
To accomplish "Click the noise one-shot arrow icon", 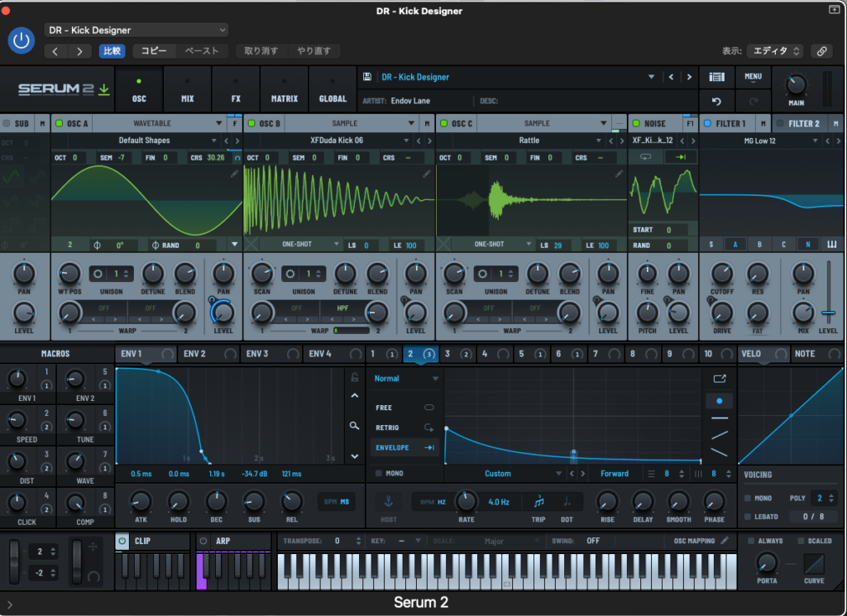I will point(681,157).
